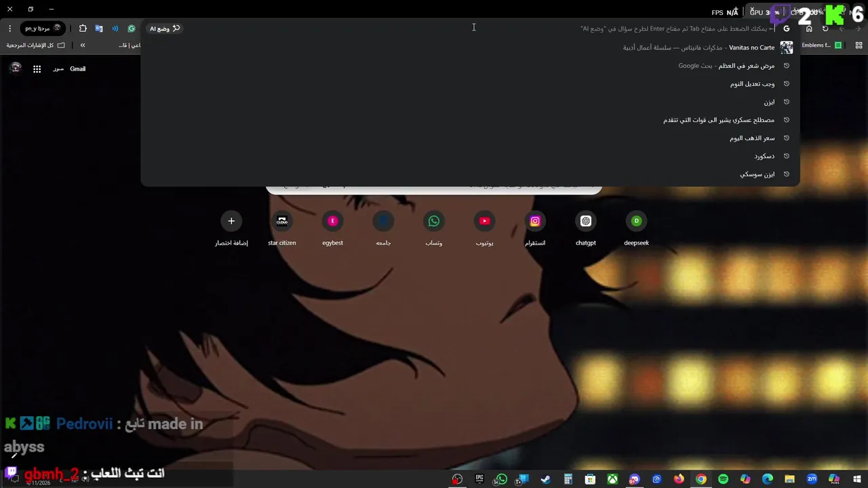Open the صور images link
This screenshot has width=868, height=488.
coord(58,68)
